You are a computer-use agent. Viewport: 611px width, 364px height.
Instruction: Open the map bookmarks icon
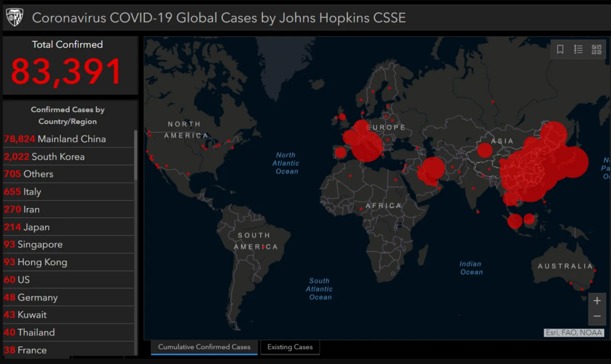pos(560,49)
